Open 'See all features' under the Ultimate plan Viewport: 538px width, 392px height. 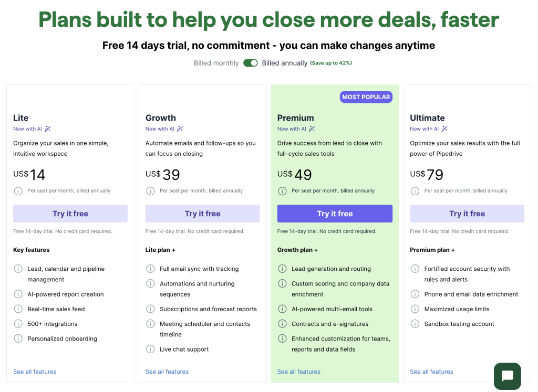point(431,372)
